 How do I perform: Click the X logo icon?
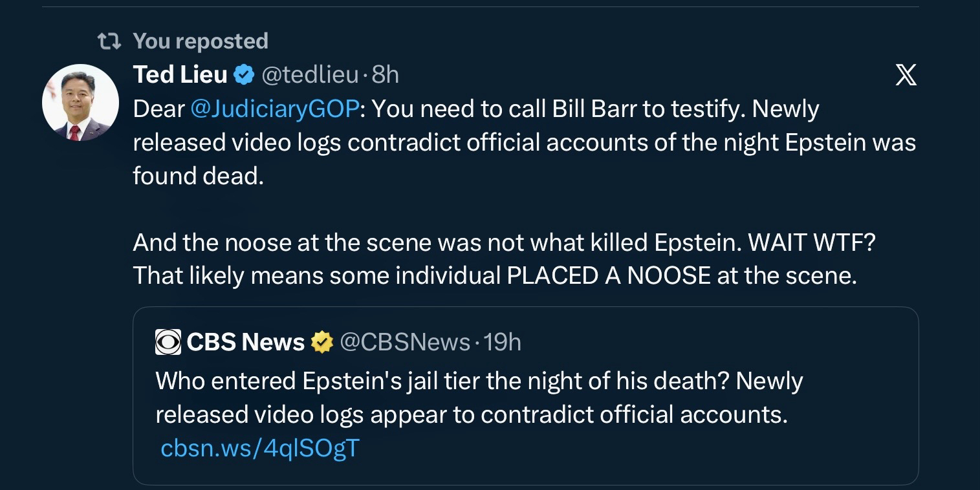pyautogui.click(x=905, y=77)
